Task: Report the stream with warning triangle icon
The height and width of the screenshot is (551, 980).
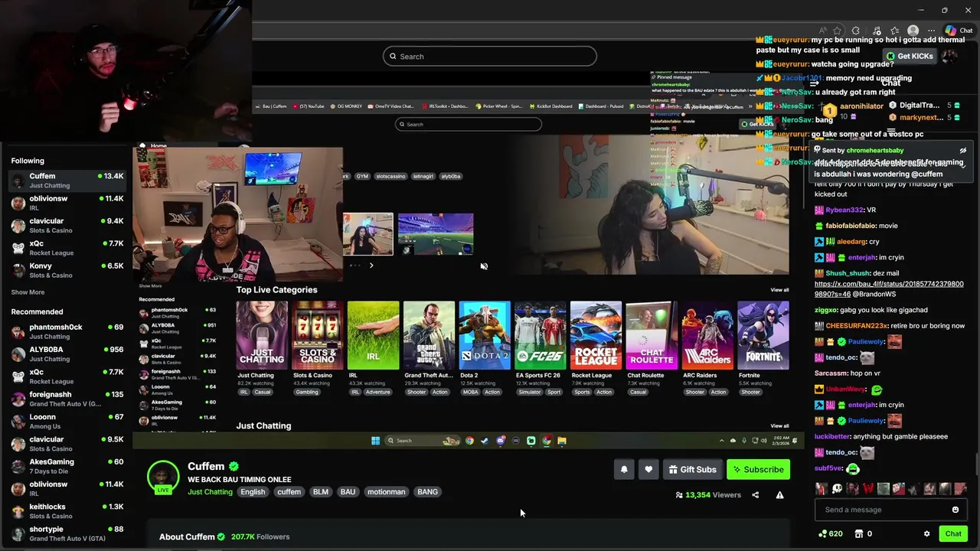Action: 779,495
